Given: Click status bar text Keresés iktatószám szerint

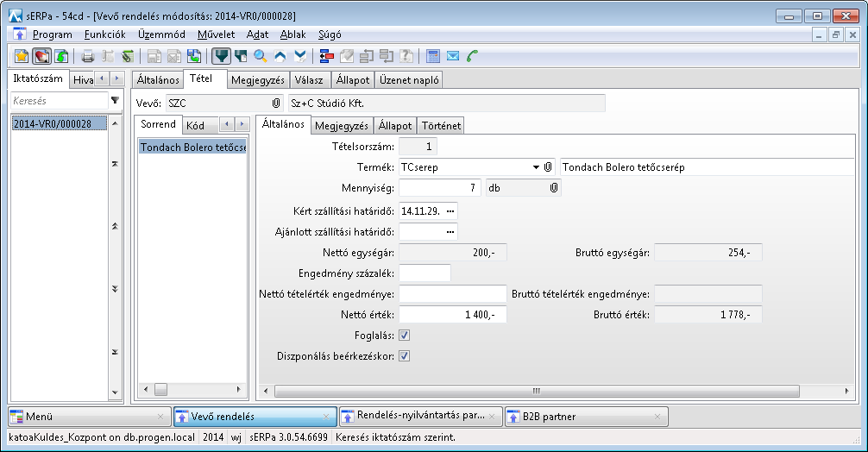Looking at the screenshot, I should point(395,437).
